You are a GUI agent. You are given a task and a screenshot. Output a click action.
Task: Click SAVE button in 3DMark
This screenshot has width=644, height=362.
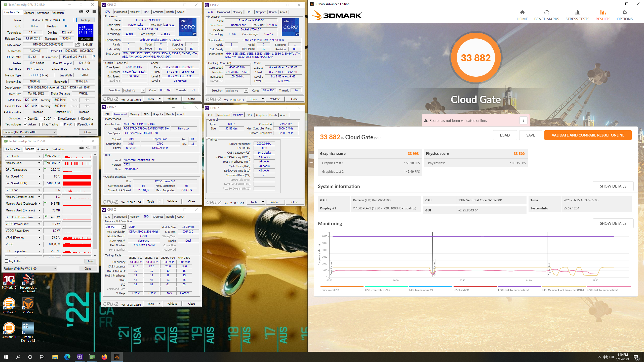[x=531, y=135]
